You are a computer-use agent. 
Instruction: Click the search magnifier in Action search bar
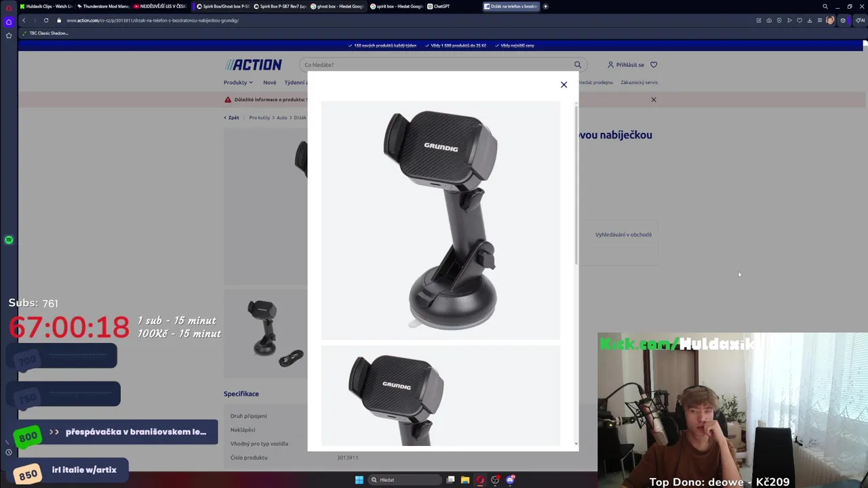578,64
